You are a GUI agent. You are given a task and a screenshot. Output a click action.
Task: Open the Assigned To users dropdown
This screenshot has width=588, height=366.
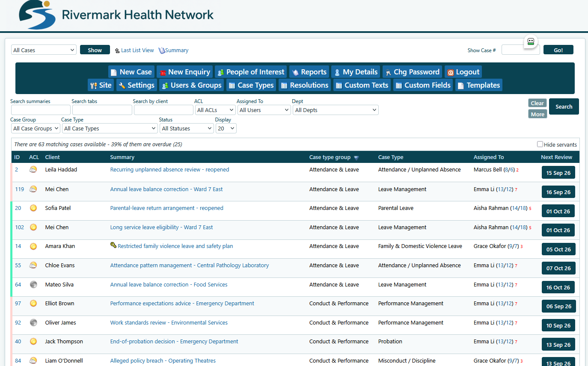[x=264, y=110]
